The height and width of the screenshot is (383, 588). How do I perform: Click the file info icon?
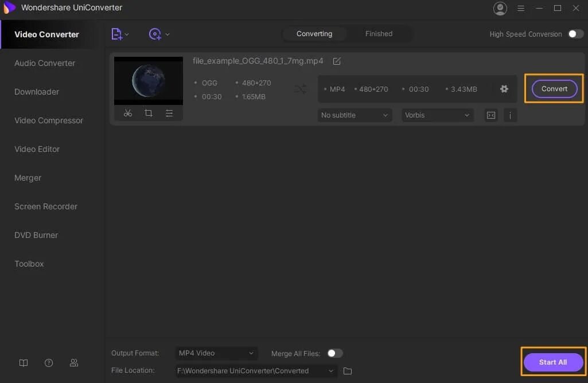coord(510,115)
